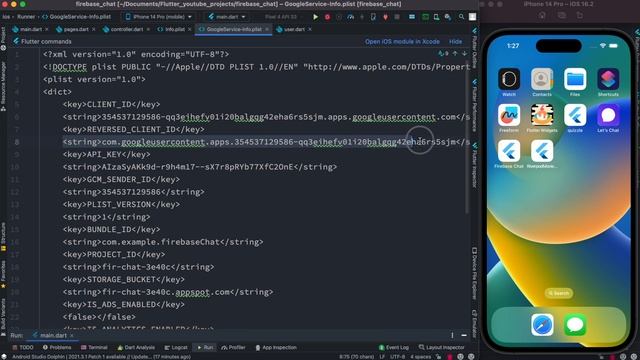Toggle the Project side panel
The height and width of the screenshot is (360, 640).
[3, 39]
